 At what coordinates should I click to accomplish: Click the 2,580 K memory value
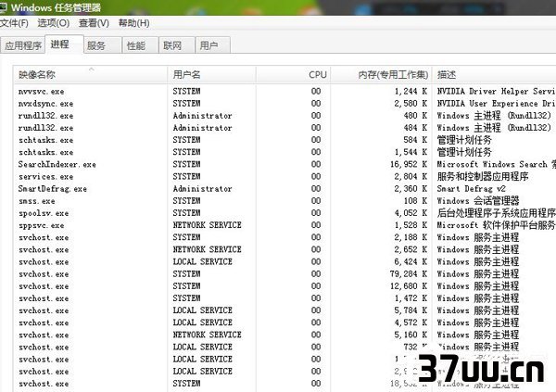click(x=411, y=104)
